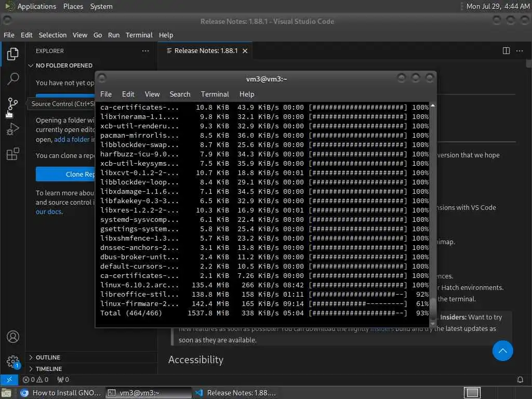The image size is (532, 399).
Task: Open the VS Code View menu
Action: (x=79, y=35)
